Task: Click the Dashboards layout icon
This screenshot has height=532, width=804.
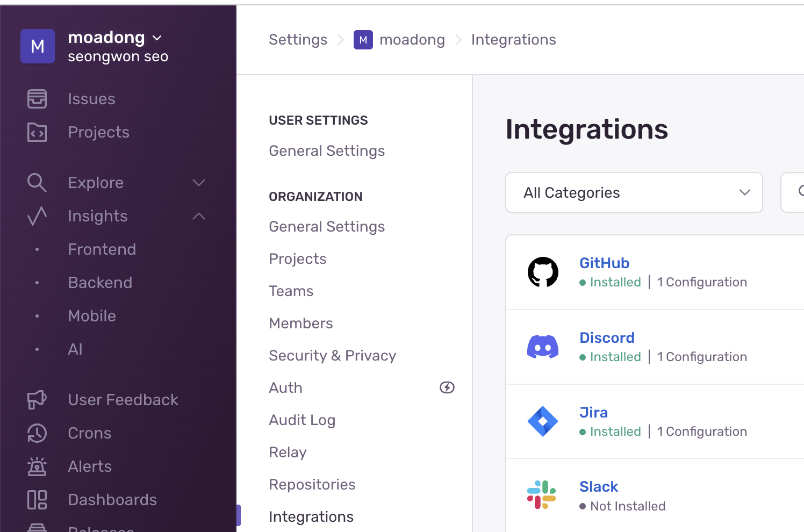Action: (37, 500)
